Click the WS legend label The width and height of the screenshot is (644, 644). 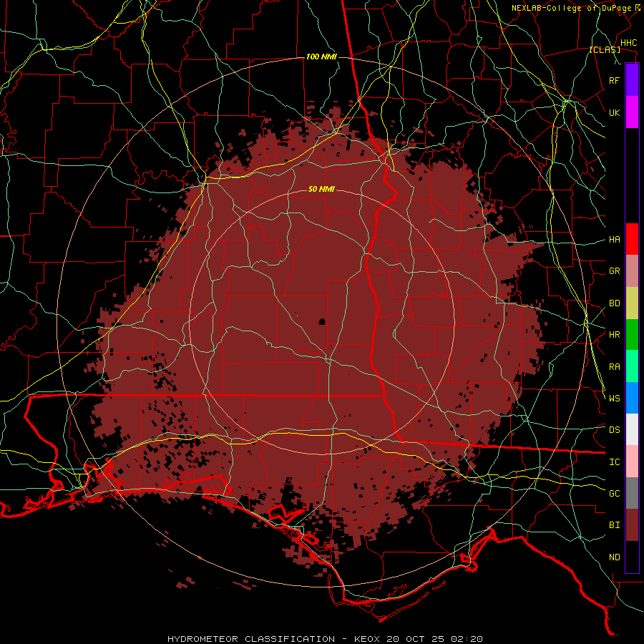tap(614, 398)
